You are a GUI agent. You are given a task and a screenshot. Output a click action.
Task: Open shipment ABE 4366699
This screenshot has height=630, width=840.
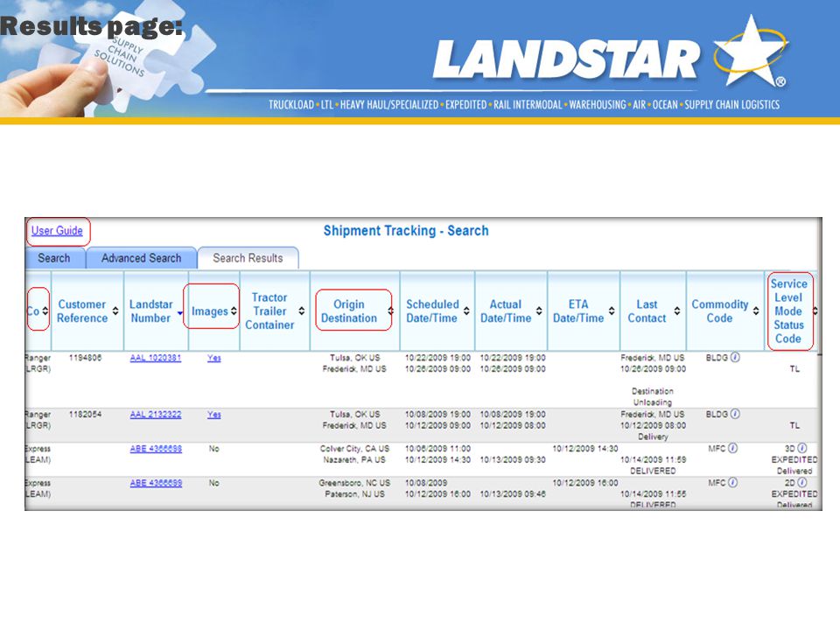(x=156, y=483)
